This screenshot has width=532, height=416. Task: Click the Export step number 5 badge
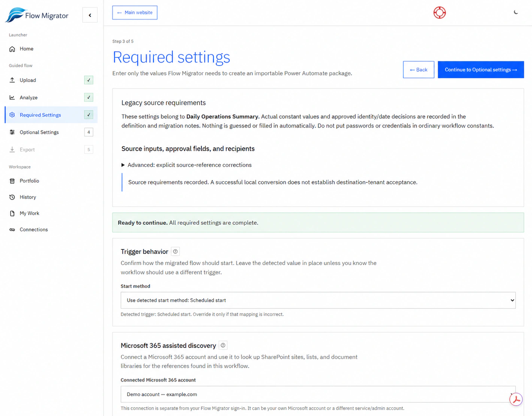(89, 150)
